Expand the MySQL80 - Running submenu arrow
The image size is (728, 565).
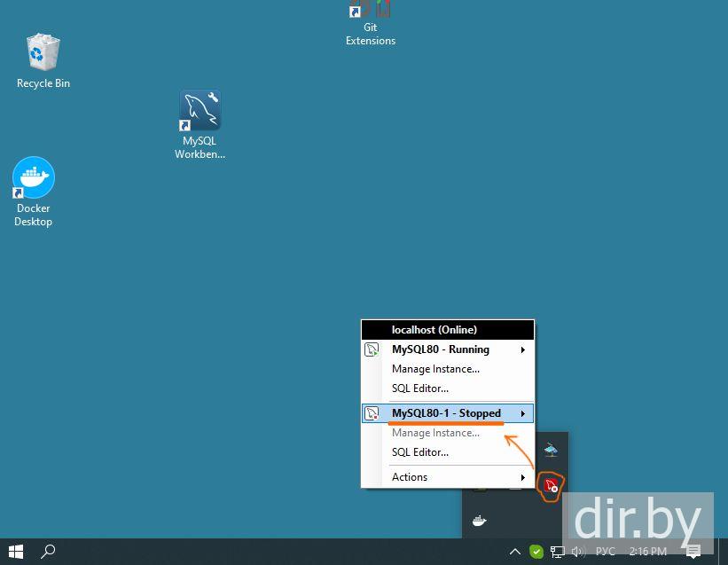(x=523, y=349)
